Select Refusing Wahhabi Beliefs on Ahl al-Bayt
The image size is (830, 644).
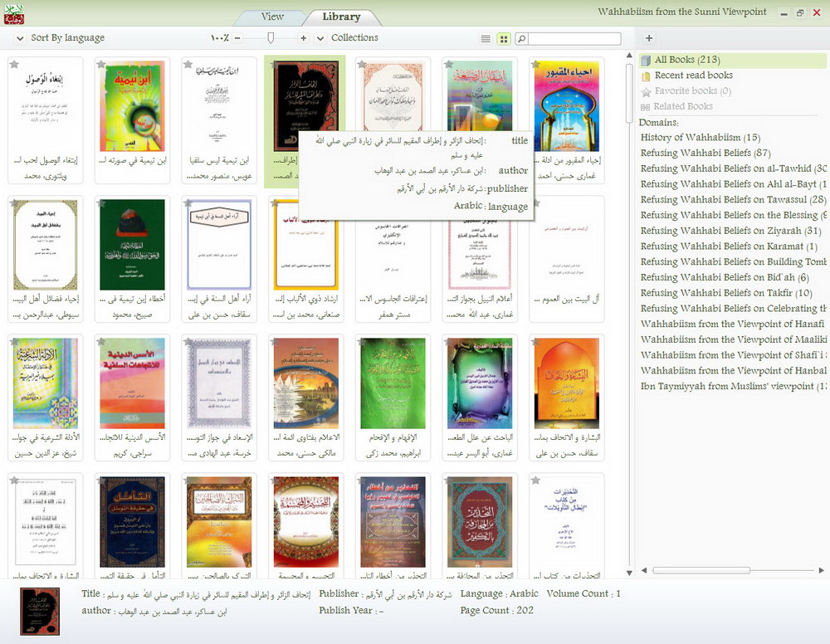click(x=733, y=184)
